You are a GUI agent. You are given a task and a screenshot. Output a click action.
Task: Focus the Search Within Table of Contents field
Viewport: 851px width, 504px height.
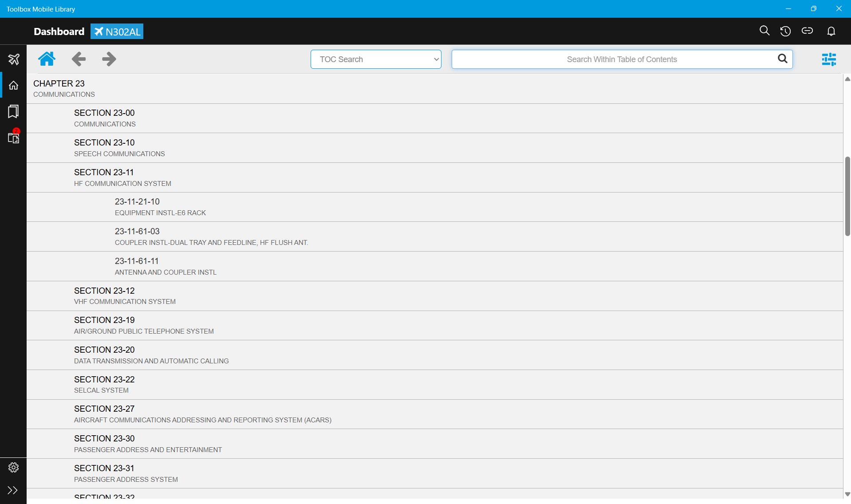click(622, 59)
